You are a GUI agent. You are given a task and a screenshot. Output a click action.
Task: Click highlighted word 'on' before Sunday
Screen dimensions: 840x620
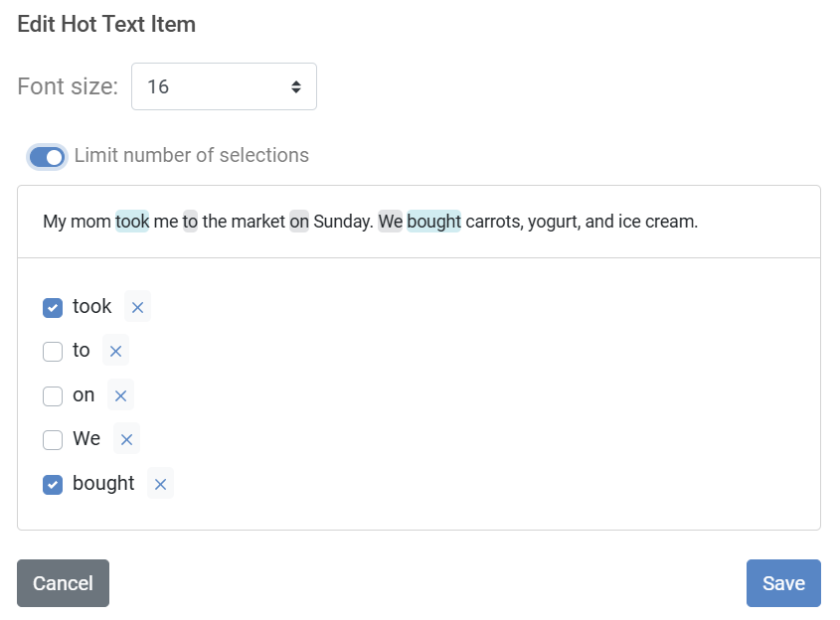click(299, 222)
